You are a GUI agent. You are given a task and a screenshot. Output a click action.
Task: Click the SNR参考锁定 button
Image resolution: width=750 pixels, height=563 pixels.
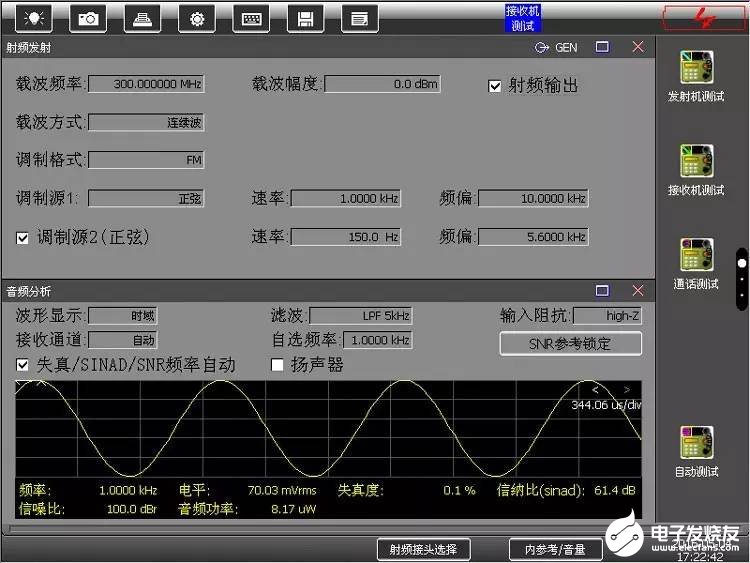tap(571, 343)
